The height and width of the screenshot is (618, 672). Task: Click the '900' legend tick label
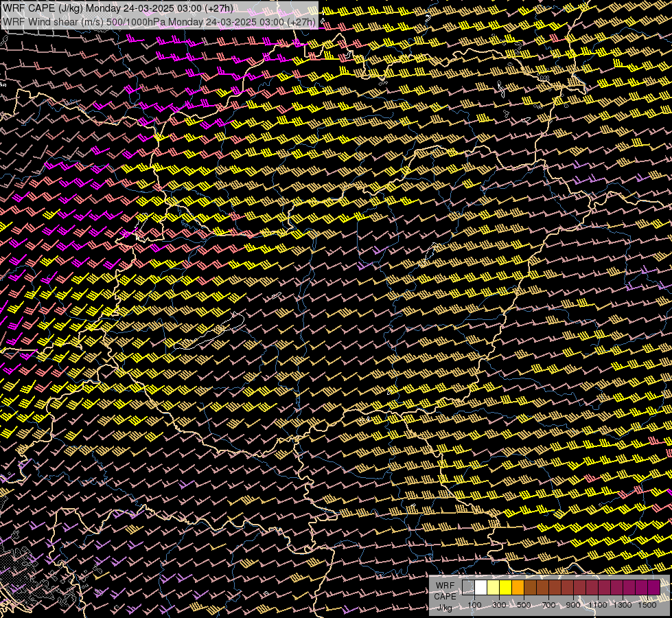tap(573, 605)
